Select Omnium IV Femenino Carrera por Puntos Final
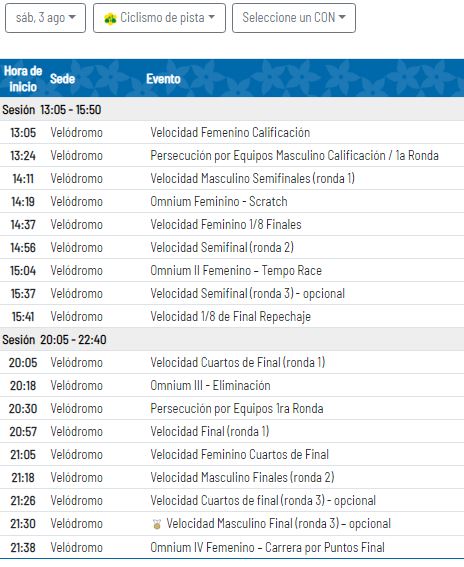 [x=232, y=547]
